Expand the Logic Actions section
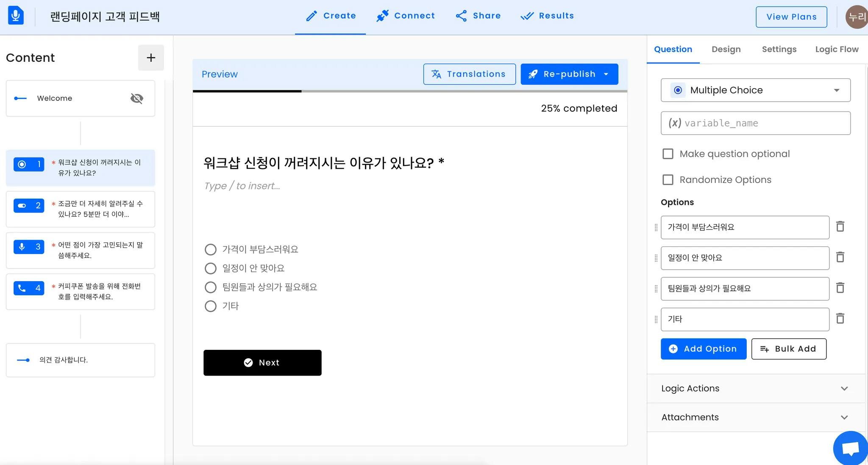This screenshot has width=868, height=465. [755, 388]
